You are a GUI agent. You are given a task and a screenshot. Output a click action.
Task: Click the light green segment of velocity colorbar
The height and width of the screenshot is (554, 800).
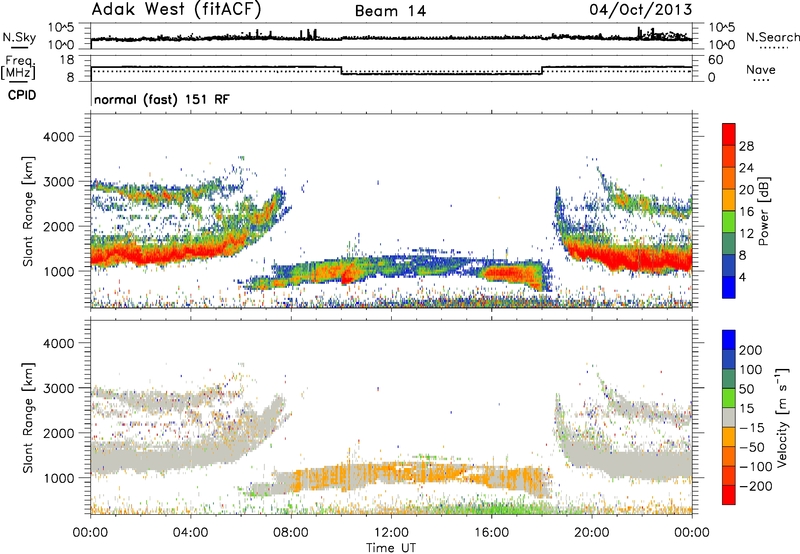point(729,398)
